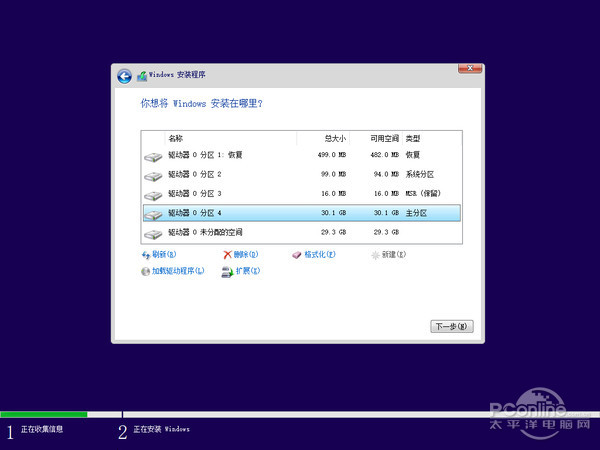Click the 30.1 GB total size cell
This screenshot has height=450, width=600.
pos(333,213)
